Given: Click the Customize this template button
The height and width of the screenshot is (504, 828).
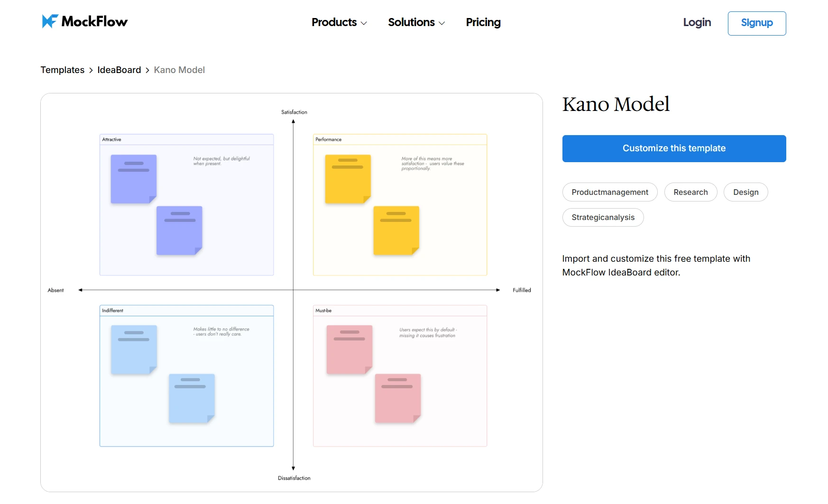Looking at the screenshot, I should click(x=674, y=148).
